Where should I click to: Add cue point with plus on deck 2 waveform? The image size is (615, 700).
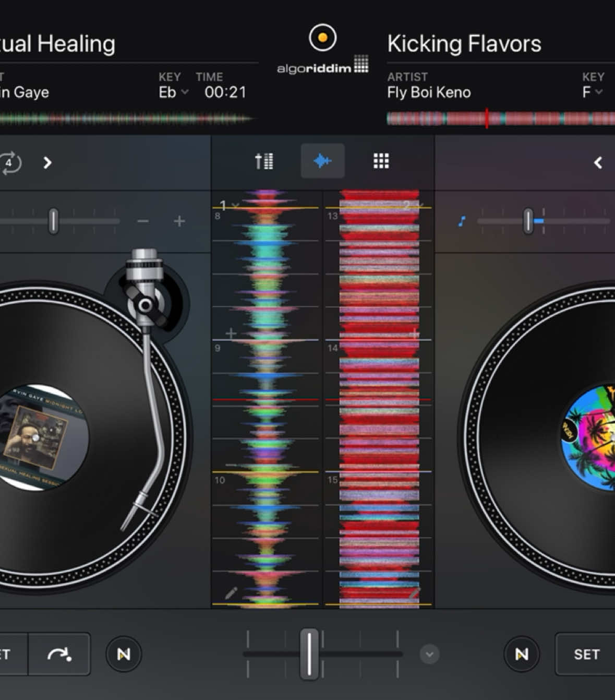pyautogui.click(x=415, y=333)
